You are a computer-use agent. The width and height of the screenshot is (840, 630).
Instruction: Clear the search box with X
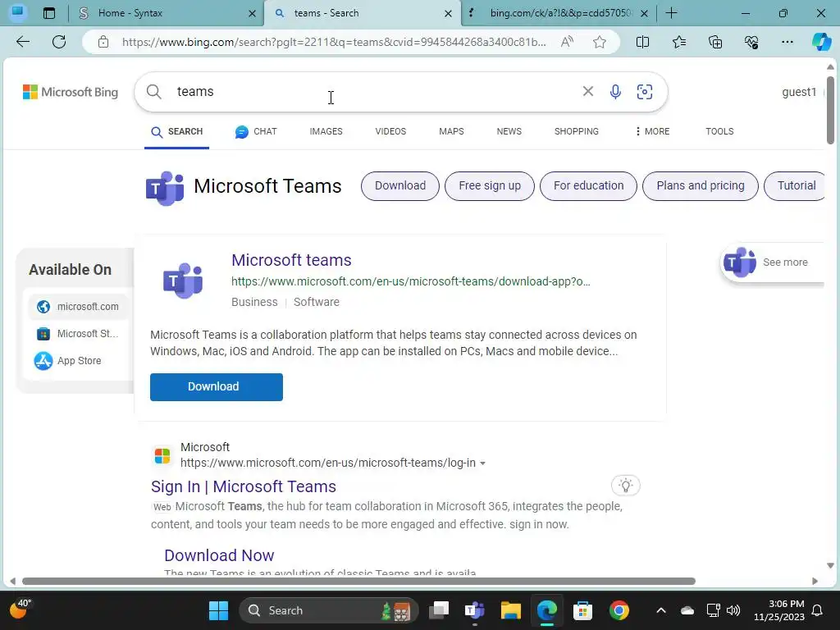pos(587,91)
